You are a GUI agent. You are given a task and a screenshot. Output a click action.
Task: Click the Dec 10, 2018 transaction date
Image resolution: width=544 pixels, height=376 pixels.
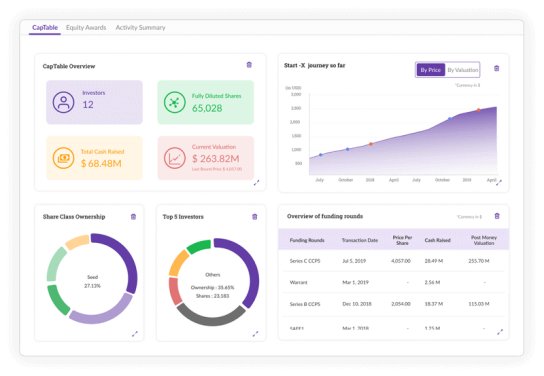pyautogui.click(x=357, y=304)
